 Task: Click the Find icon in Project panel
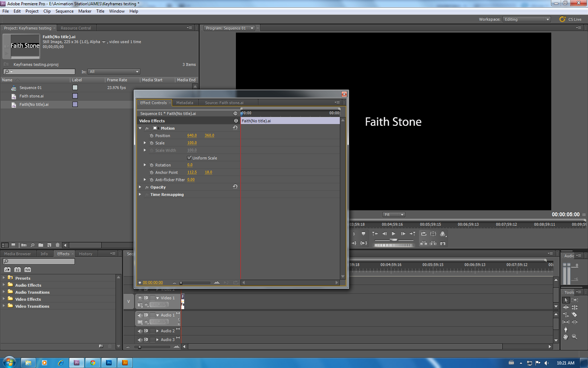click(32, 245)
